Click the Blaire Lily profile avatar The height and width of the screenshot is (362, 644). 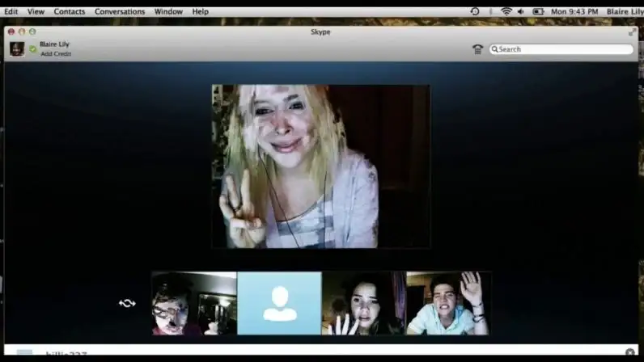(17, 49)
